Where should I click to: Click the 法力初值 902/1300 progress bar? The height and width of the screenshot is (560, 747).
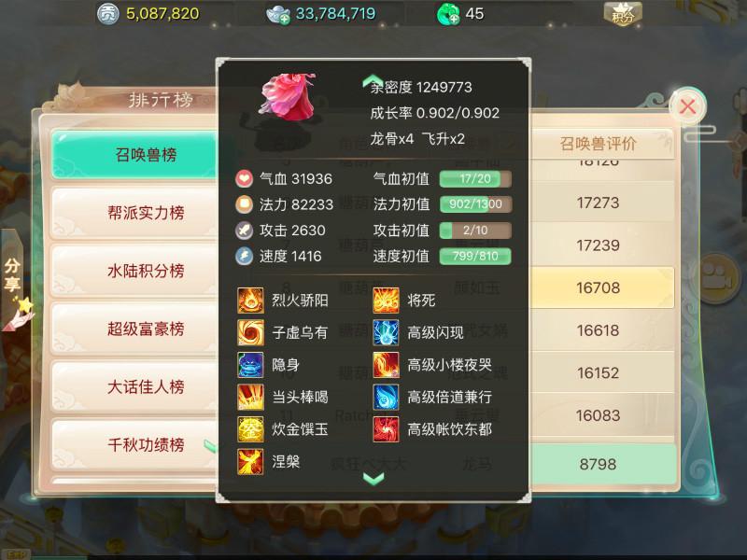pyautogui.click(x=475, y=204)
